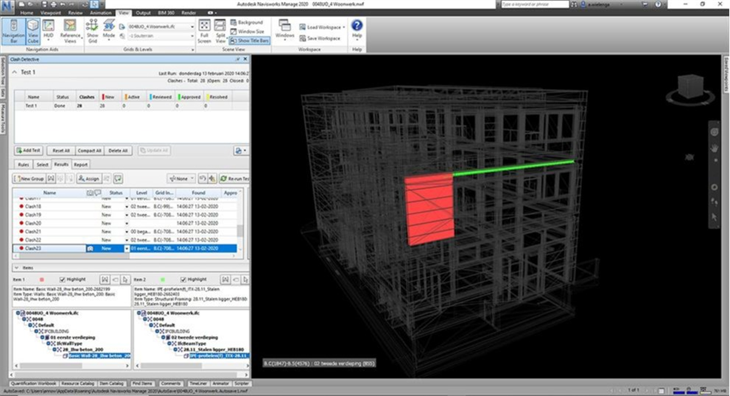Switch to the Rules tab in Clash Detective
The height and width of the screenshot is (396, 730).
coord(23,165)
